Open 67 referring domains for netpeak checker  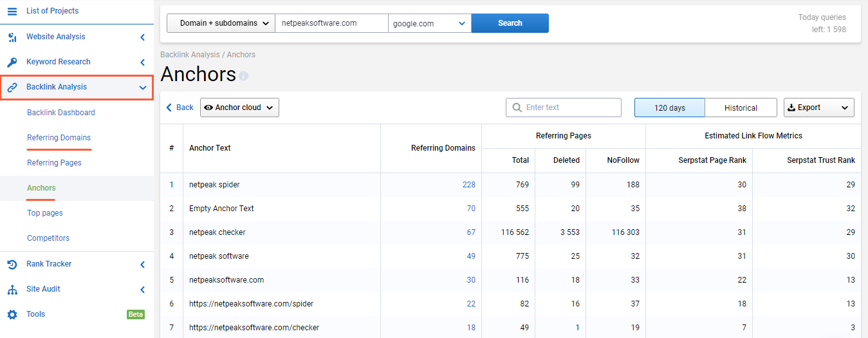coord(471,232)
